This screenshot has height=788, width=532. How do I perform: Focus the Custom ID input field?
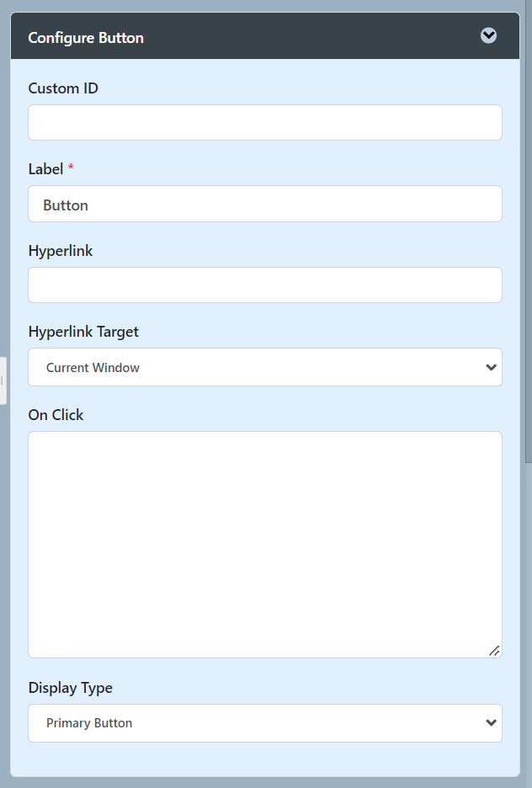pos(264,123)
